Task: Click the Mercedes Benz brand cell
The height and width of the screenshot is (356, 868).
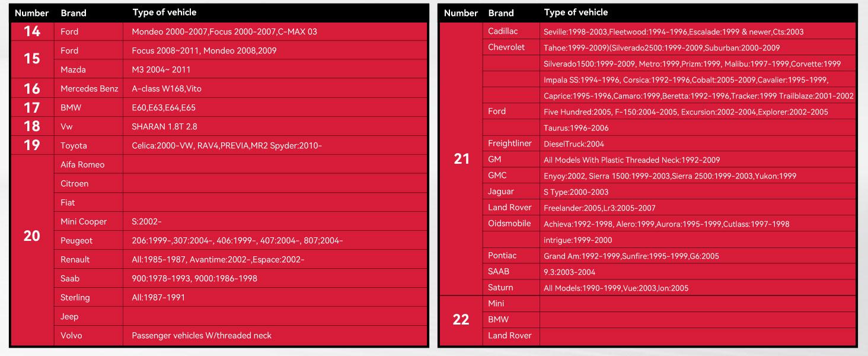Action: click(90, 88)
